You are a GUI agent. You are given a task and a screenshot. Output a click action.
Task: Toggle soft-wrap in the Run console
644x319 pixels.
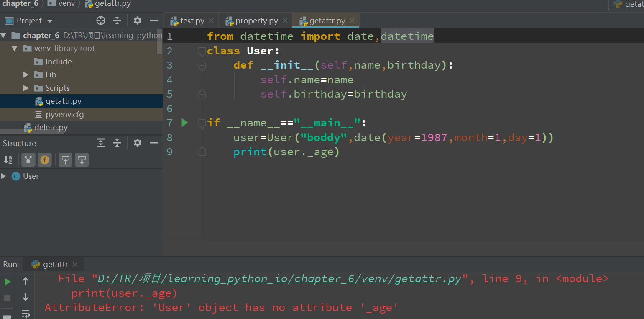(26, 314)
